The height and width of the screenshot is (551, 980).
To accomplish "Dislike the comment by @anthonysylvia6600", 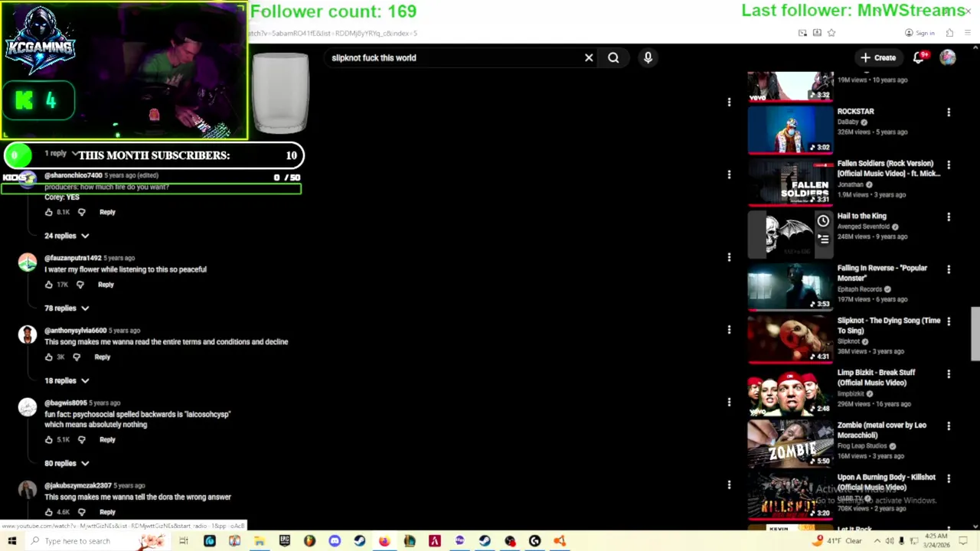I will [x=77, y=357].
